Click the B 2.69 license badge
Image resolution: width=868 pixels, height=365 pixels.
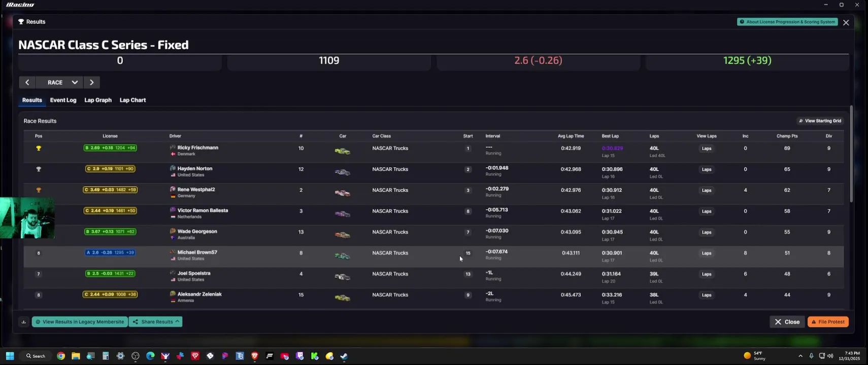pos(110,148)
